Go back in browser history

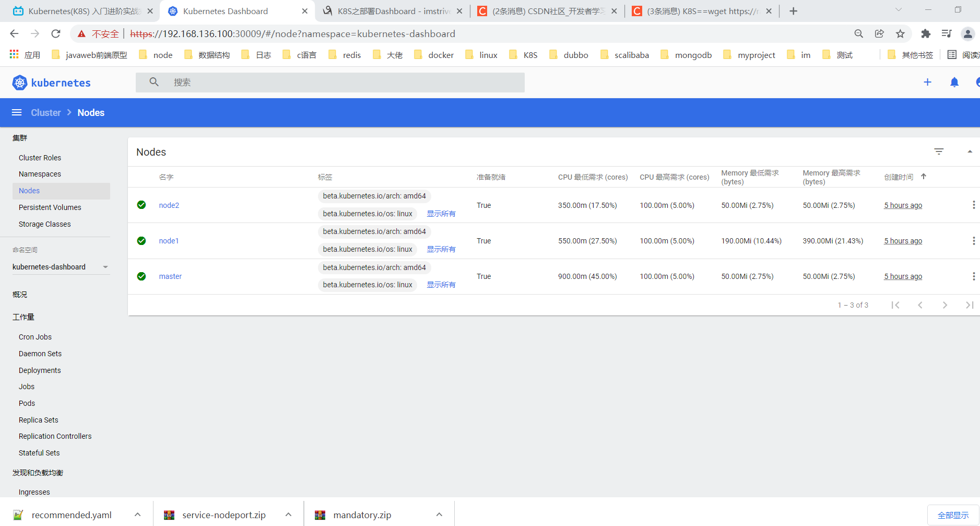coord(14,34)
